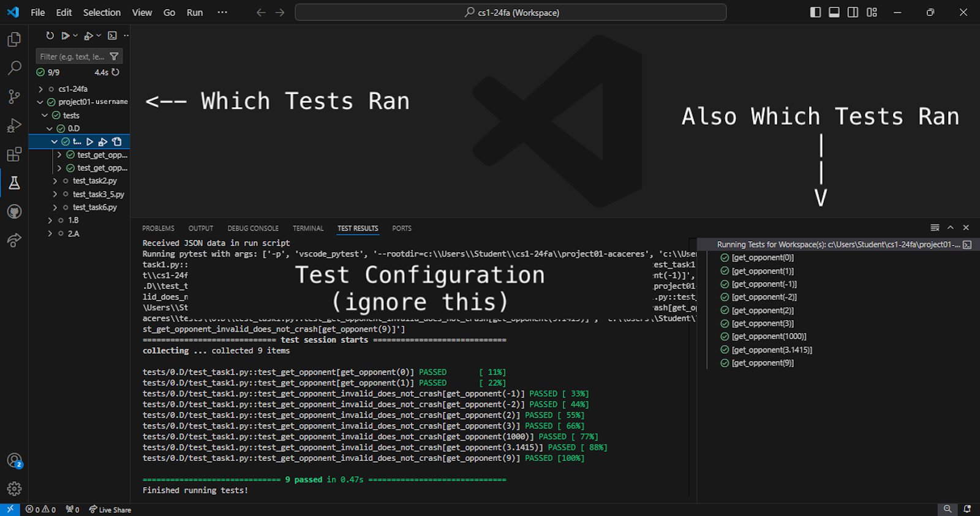Go forward with the navigation arrow
The height and width of the screenshot is (516, 980).
click(280, 12)
